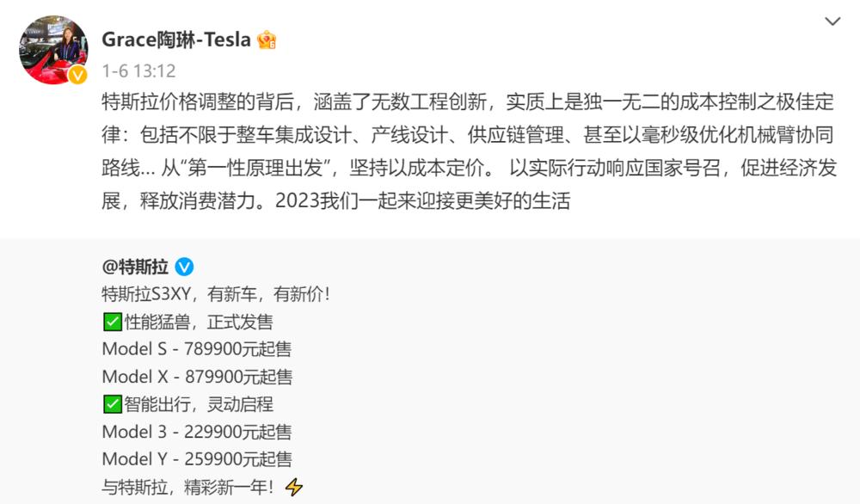Click the orange V badge on the avatar
860x504 pixels.
[x=76, y=71]
